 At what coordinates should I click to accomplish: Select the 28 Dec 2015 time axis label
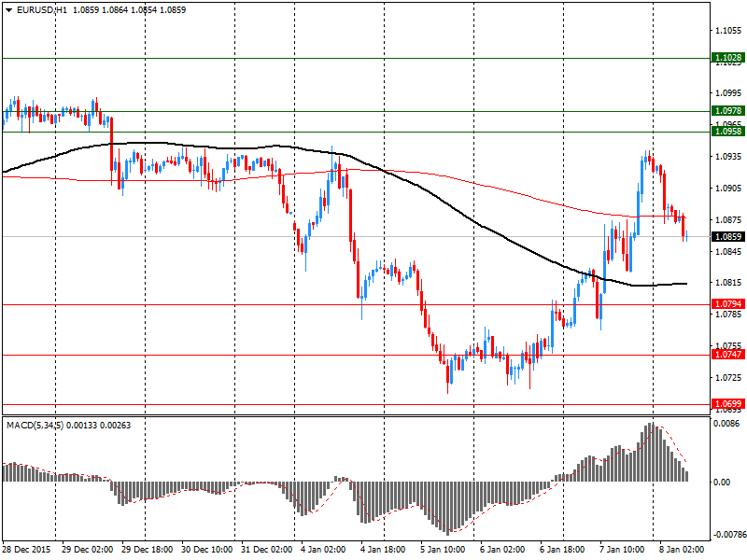click(26, 550)
